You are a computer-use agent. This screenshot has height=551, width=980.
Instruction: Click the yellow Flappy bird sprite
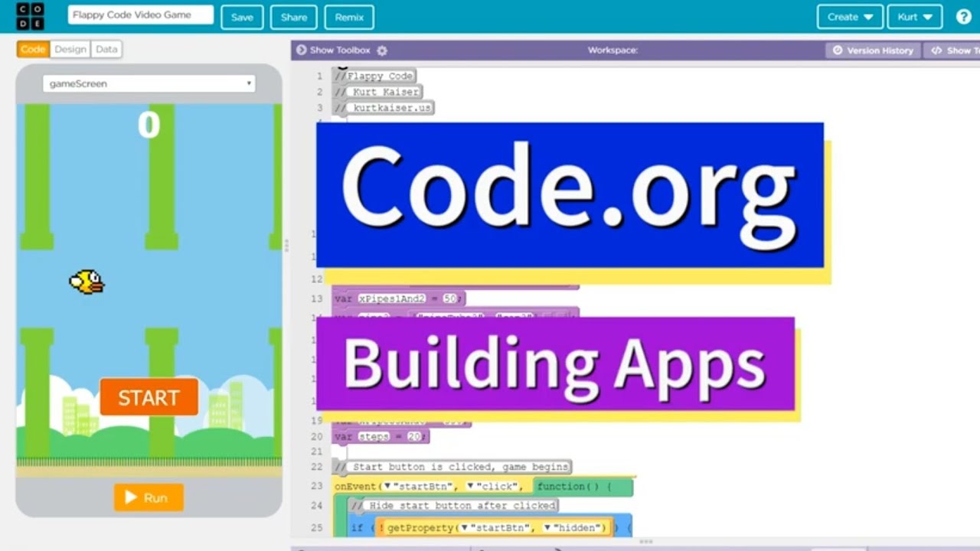point(87,282)
